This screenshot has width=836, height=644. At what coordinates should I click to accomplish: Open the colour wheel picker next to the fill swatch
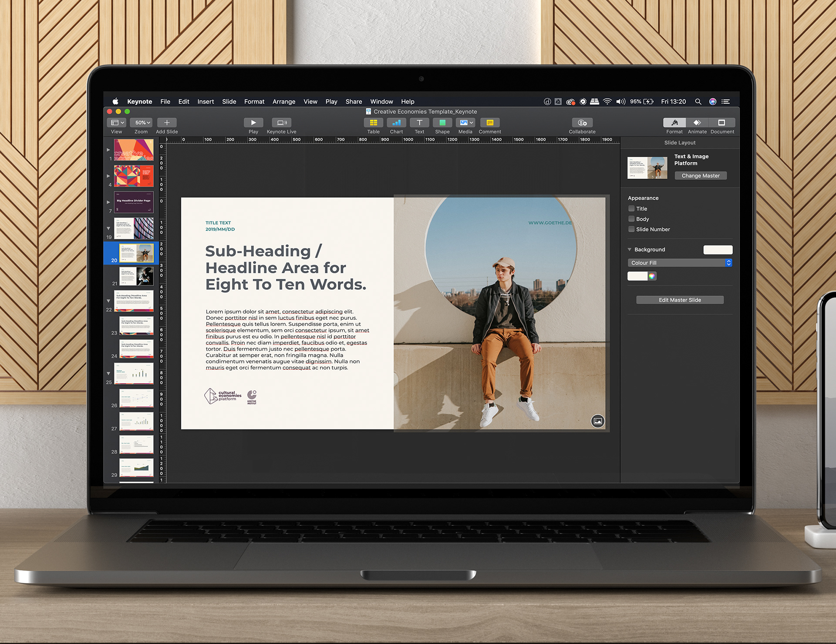(652, 276)
